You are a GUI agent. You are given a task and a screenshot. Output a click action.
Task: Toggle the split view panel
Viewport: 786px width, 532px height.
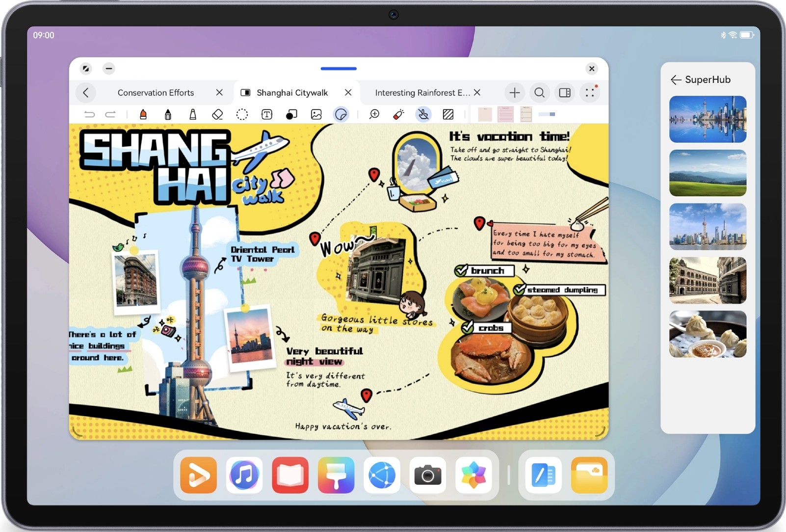tap(565, 93)
